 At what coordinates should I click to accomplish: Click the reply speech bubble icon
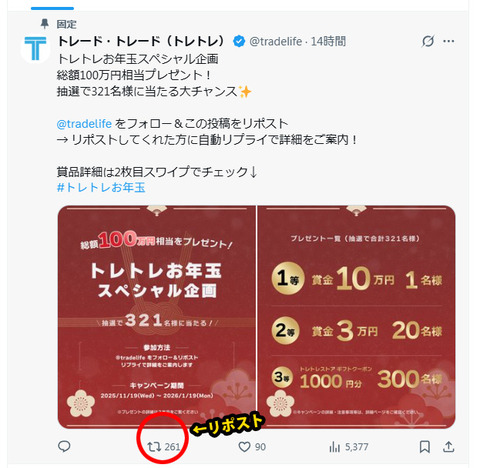point(64,447)
